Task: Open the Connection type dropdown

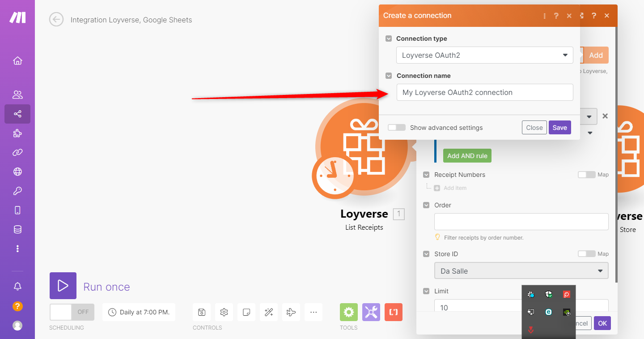Action: 484,56
